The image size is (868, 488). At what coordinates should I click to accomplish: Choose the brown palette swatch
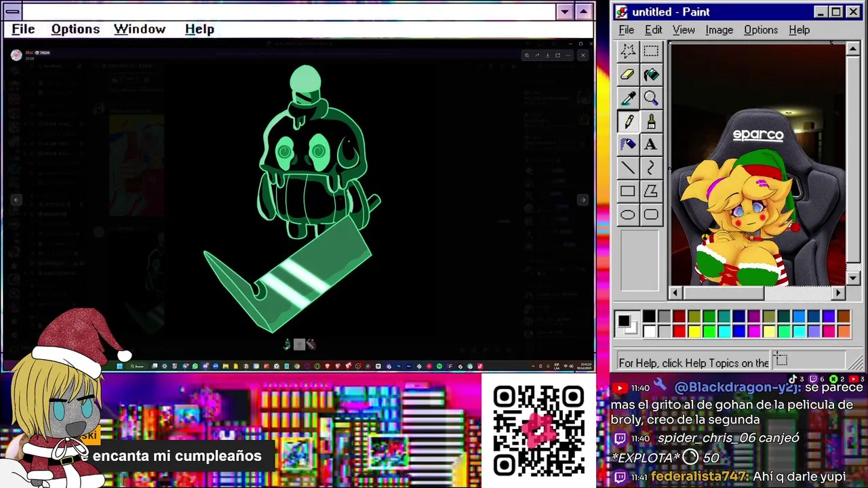(x=844, y=317)
